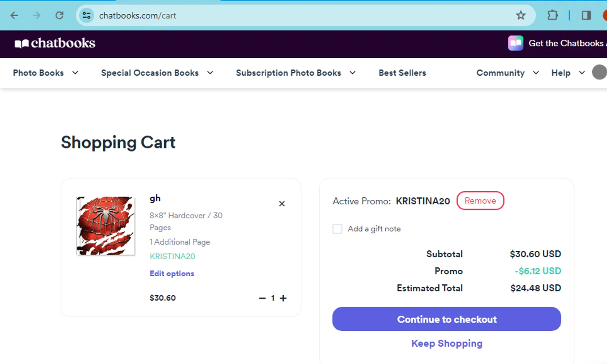Image resolution: width=607 pixels, height=364 pixels.
Task: Open the browser side panel icon
Action: [586, 15]
